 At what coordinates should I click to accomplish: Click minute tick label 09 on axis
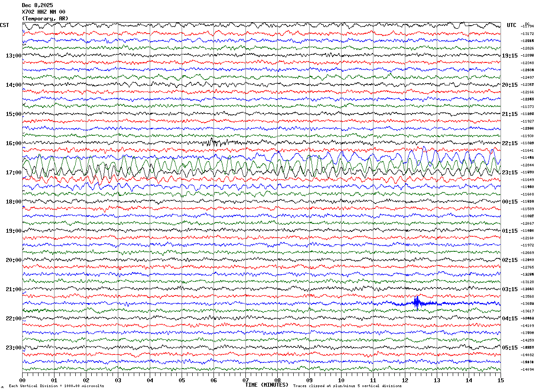click(x=309, y=380)
